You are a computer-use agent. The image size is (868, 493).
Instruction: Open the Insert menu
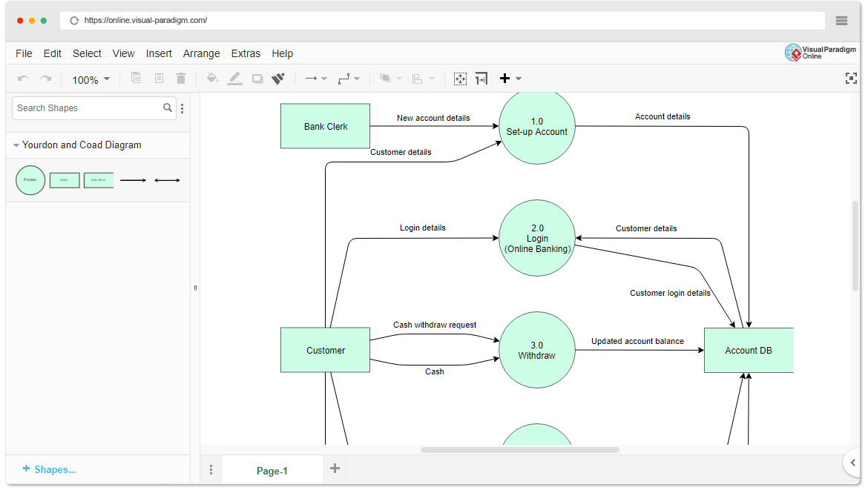coord(159,53)
